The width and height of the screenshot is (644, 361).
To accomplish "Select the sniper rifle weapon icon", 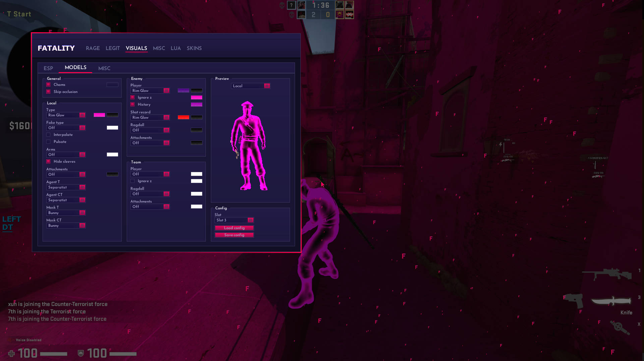I will coord(607,274).
